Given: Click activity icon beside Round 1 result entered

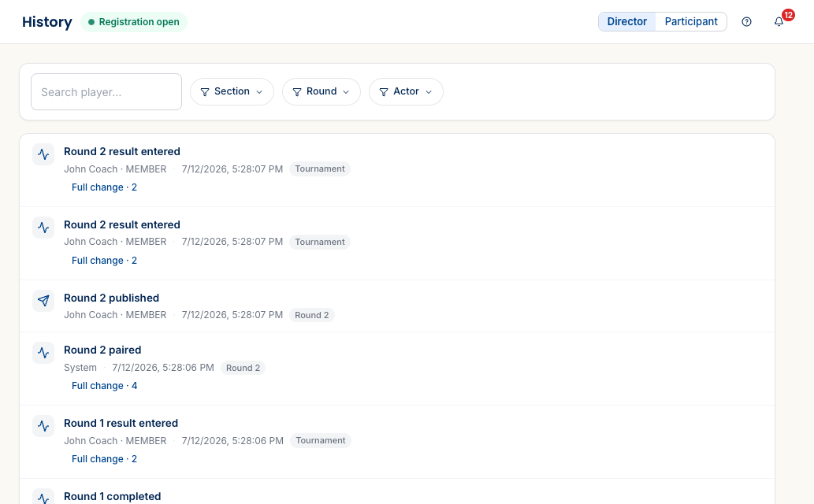Looking at the screenshot, I should [x=43, y=426].
